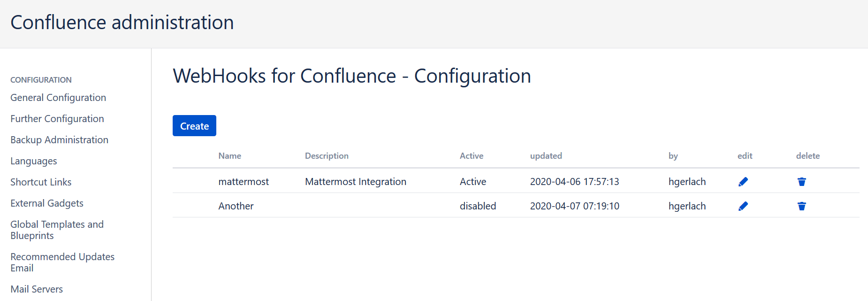Delete the mattermost webhook via trash icon
This screenshot has width=868, height=301.
pyautogui.click(x=802, y=182)
